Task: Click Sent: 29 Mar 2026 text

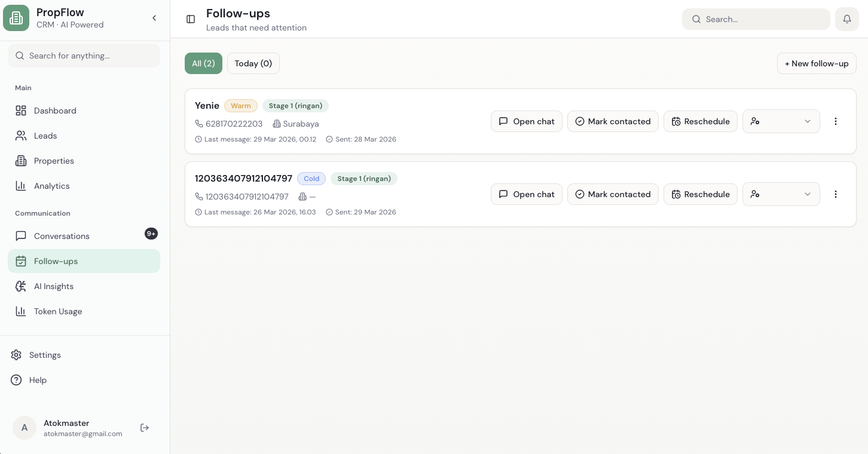Action: (365, 212)
